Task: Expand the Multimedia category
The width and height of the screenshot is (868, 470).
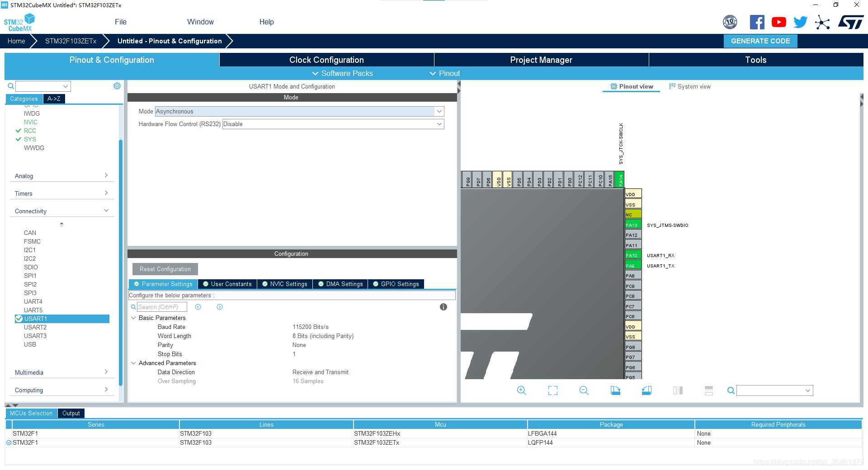Action: pos(62,372)
